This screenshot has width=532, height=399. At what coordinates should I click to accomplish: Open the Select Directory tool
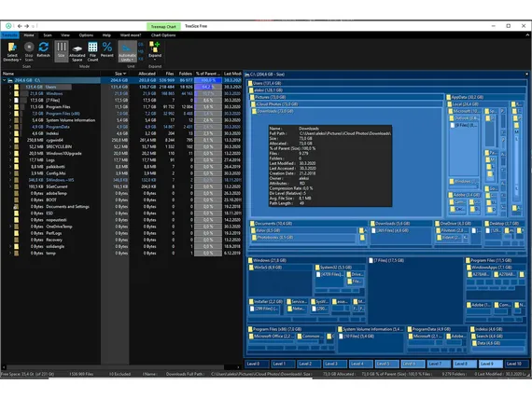pos(12,51)
